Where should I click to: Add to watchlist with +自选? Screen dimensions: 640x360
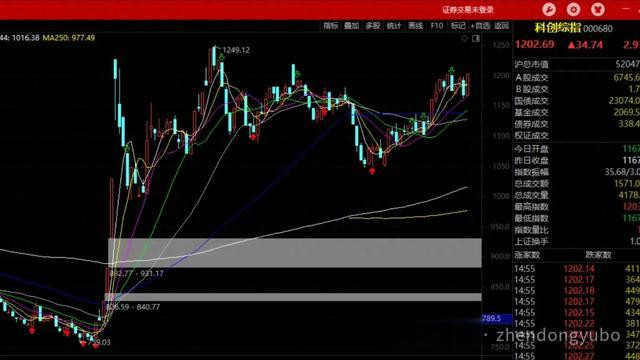click(480, 26)
